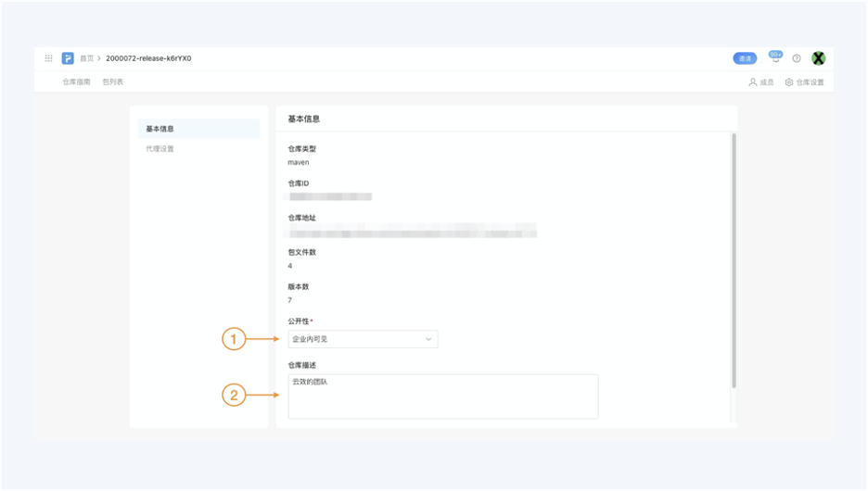This screenshot has width=868, height=491.
Task: Click the help question mark icon
Action: [797, 58]
